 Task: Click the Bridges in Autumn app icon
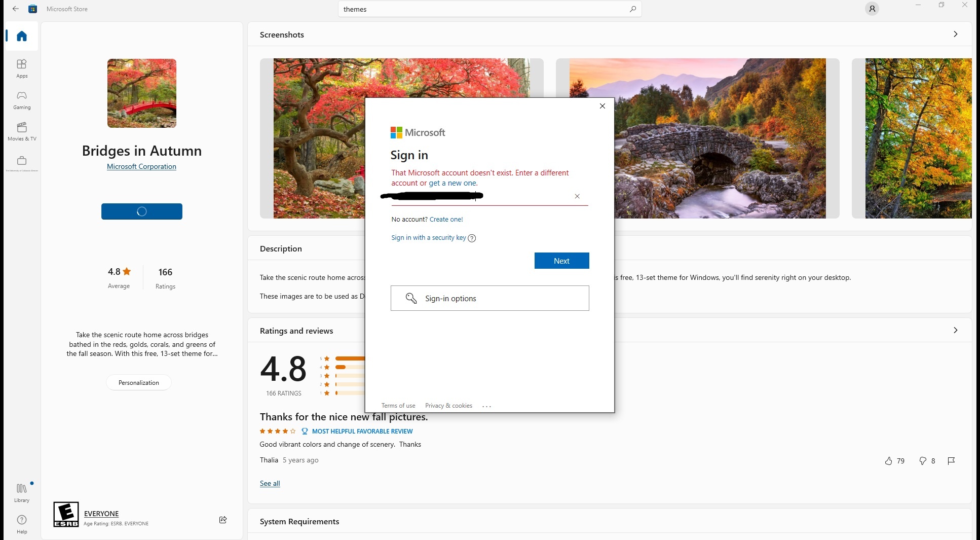(x=142, y=93)
